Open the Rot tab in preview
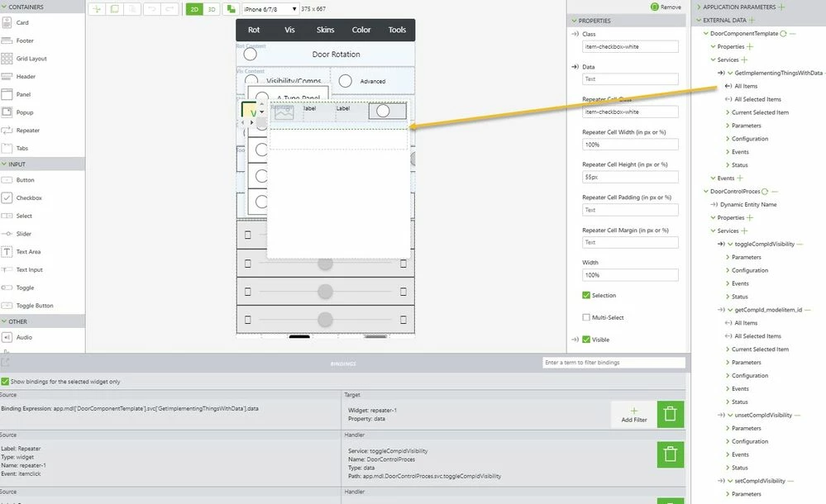This screenshot has height=504, width=826. 254,30
